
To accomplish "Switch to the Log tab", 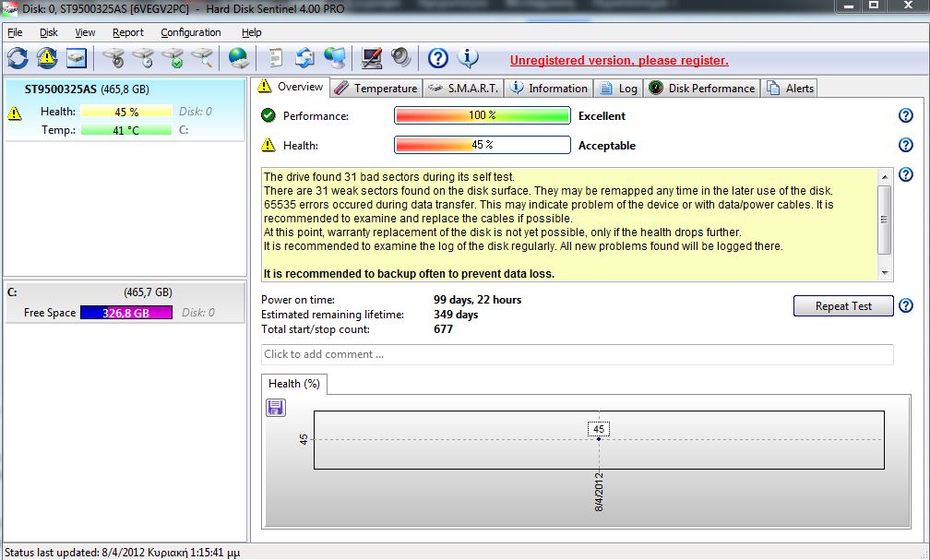I will (618, 89).
